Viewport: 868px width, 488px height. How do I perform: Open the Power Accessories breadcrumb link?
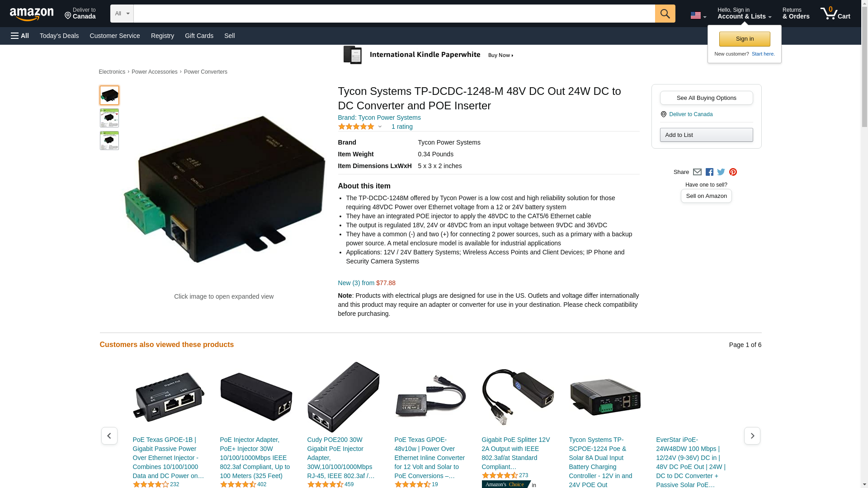click(x=154, y=72)
